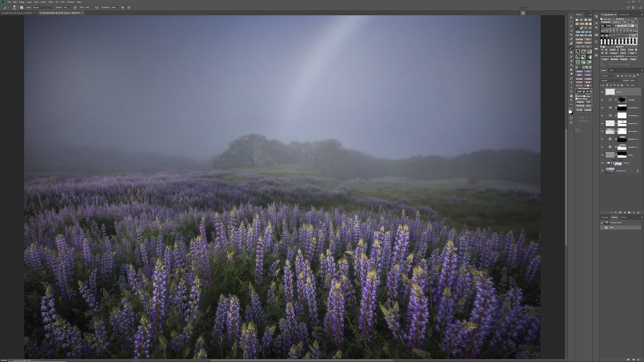This screenshot has width=644, height=362.
Task: Expand the Group 1 layer folder
Action: [606, 163]
